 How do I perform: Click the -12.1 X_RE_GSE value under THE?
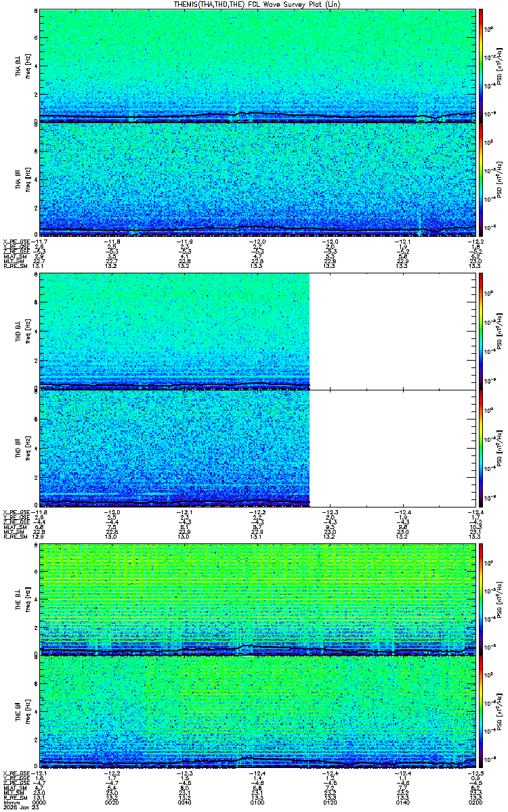click(x=40, y=773)
